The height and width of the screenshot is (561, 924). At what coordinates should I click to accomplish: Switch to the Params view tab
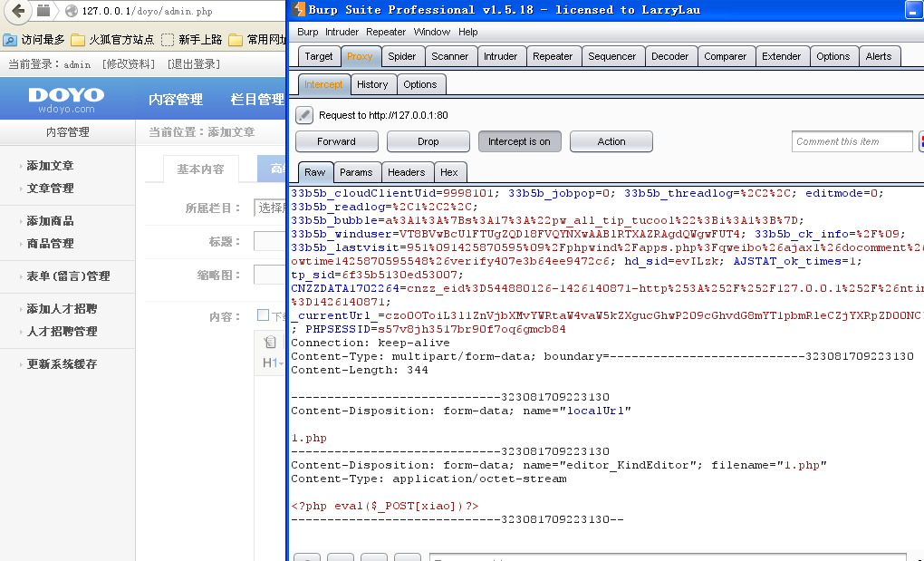point(356,172)
